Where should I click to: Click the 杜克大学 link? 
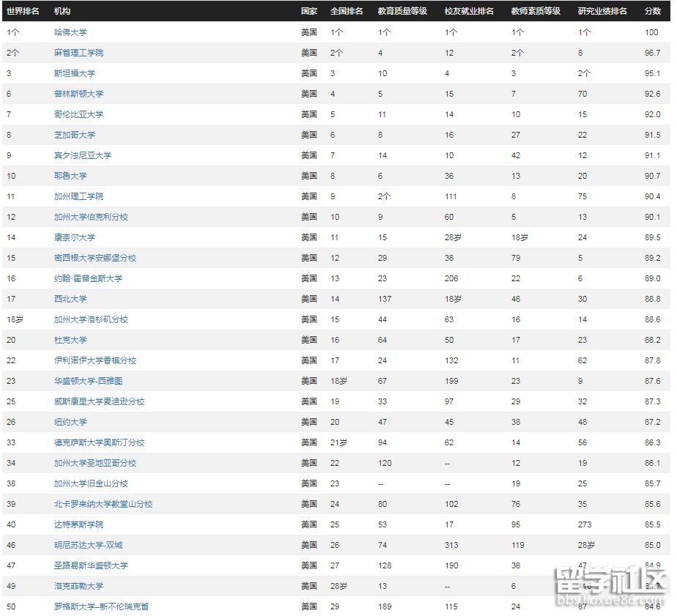[x=70, y=340]
